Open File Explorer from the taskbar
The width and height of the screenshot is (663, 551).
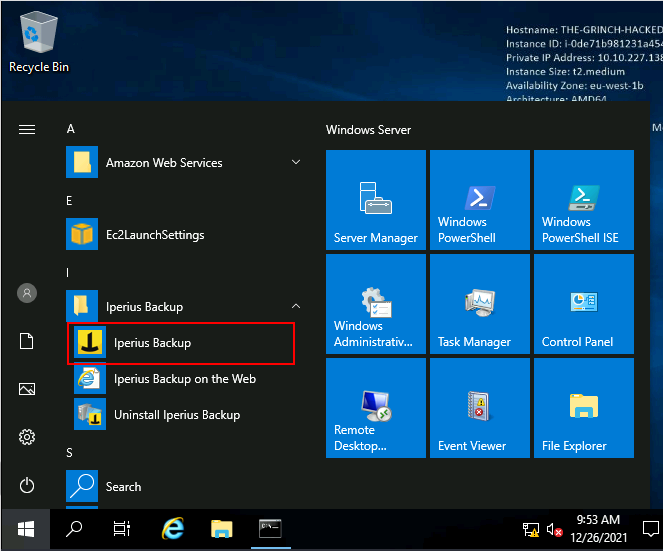pyautogui.click(x=222, y=529)
